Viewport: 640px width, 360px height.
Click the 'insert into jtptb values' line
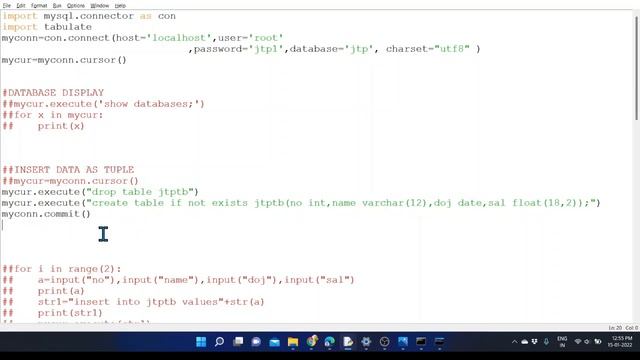[x=133, y=302]
